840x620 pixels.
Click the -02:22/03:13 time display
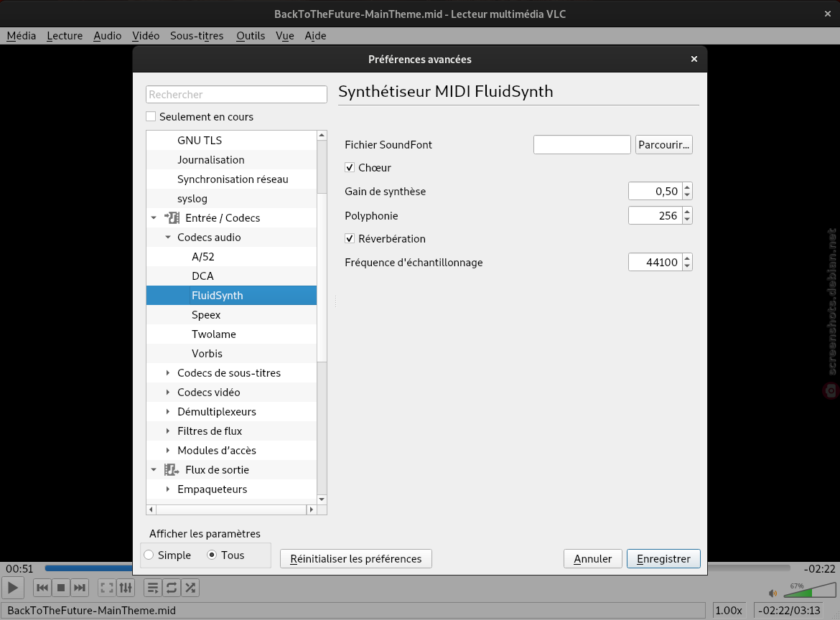click(x=789, y=611)
